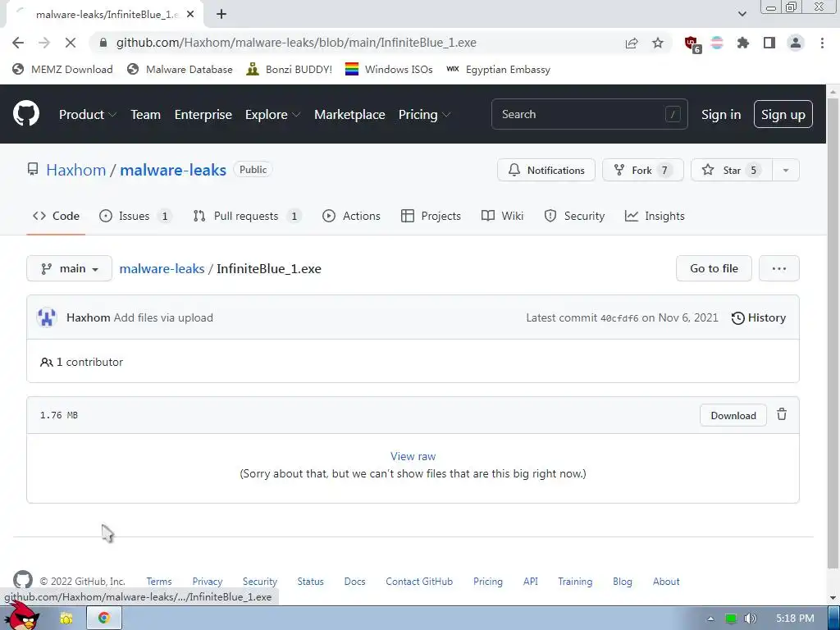Click the commit hash 40cfdf6
840x630 pixels.
(619, 318)
